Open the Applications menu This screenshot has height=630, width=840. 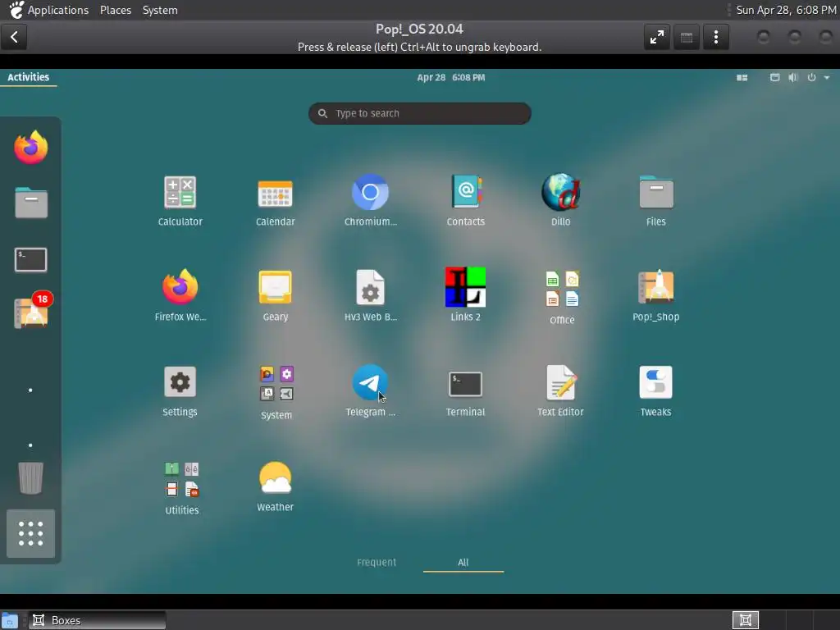pos(58,10)
